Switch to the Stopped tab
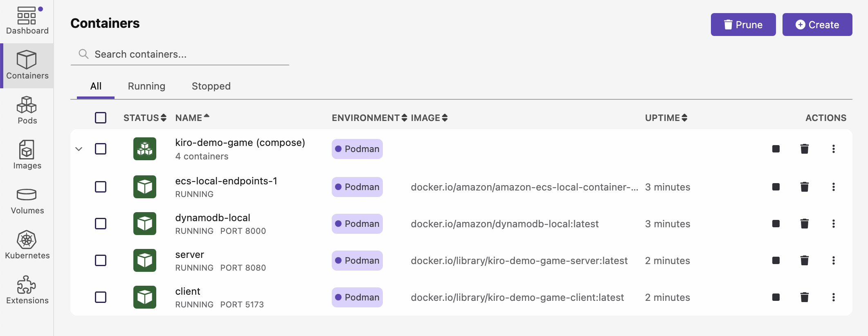Screen dimensions: 868x336 click(211, 86)
